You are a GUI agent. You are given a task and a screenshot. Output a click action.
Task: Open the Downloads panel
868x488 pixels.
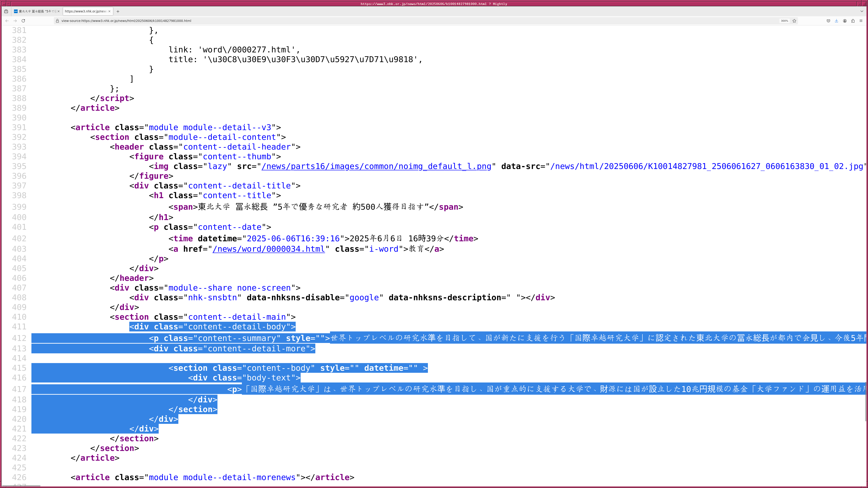click(x=836, y=21)
